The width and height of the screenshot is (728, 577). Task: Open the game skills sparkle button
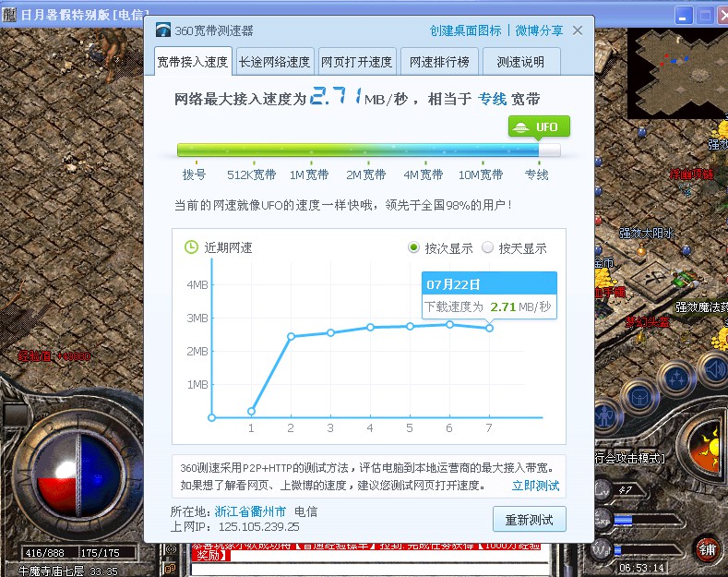677,379
